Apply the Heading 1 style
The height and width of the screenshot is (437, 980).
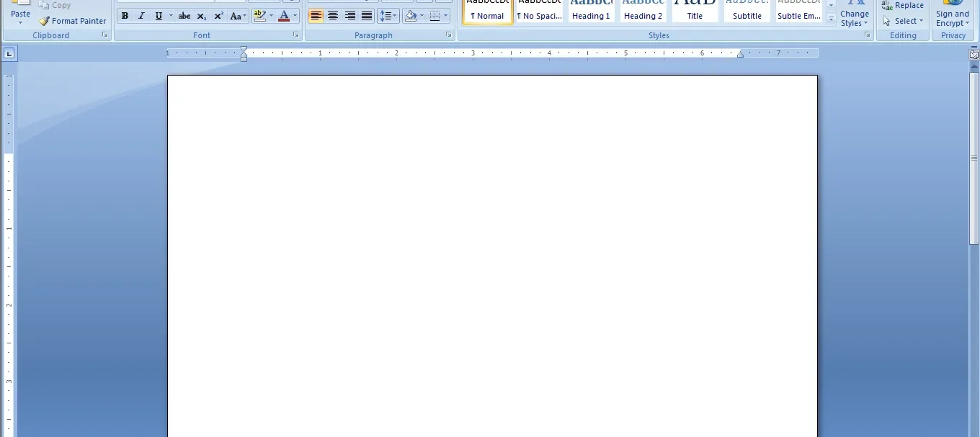[x=591, y=11]
